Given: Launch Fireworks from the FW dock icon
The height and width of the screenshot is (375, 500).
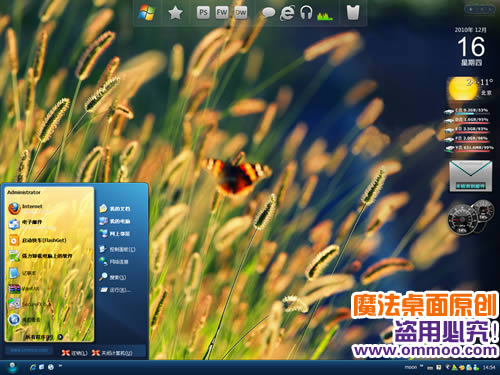Looking at the screenshot, I should pos(222,13).
